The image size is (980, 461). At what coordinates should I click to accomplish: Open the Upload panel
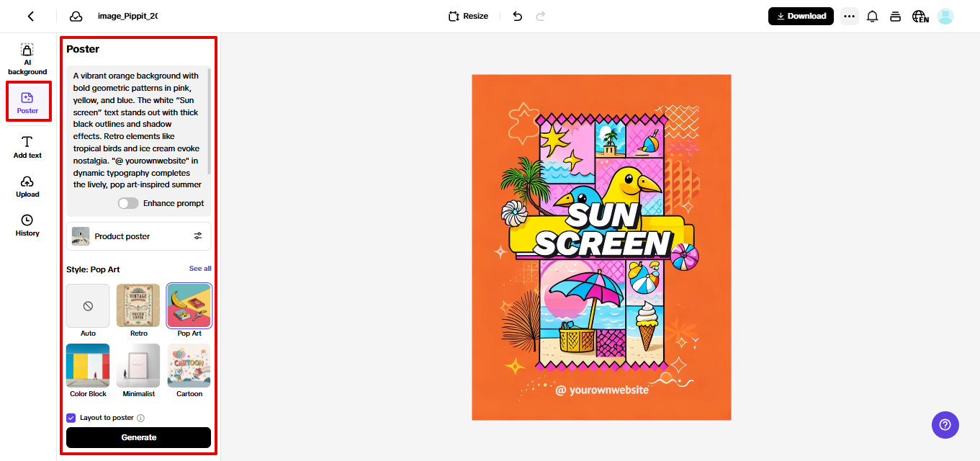coord(27,186)
